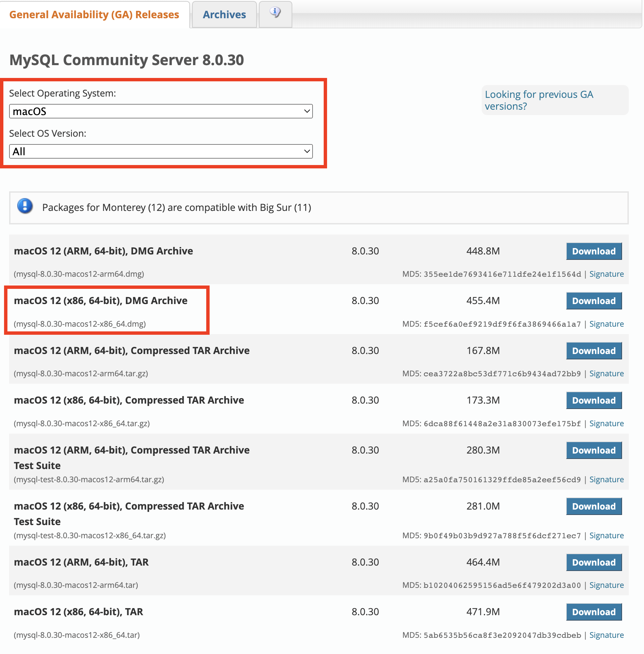Download macOS 12 ARM TAR 464.4M
This screenshot has width=644, height=654.
coord(594,563)
